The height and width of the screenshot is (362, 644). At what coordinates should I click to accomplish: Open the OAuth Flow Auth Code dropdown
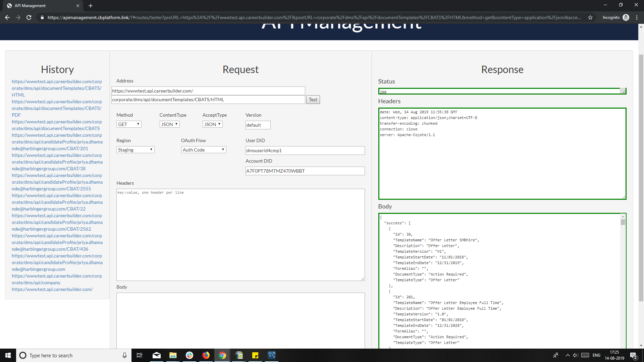click(204, 150)
